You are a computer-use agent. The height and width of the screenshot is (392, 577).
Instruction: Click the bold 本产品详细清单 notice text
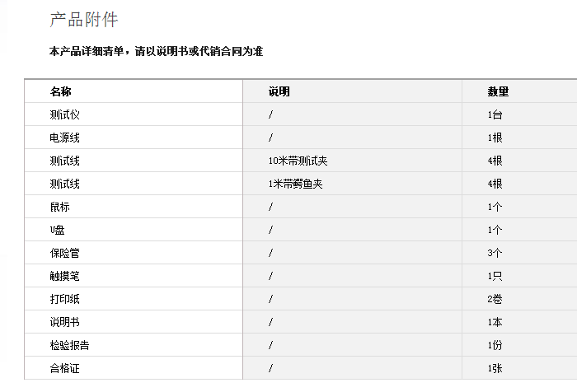point(156,52)
